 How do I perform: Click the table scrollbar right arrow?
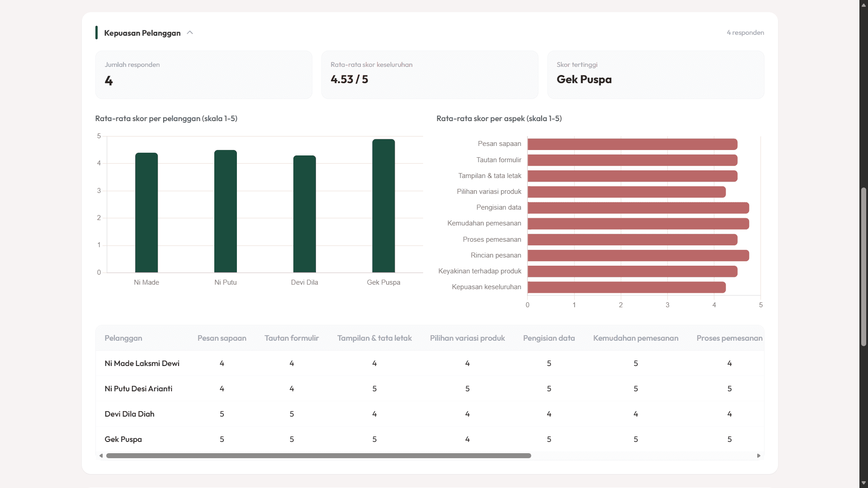click(759, 455)
